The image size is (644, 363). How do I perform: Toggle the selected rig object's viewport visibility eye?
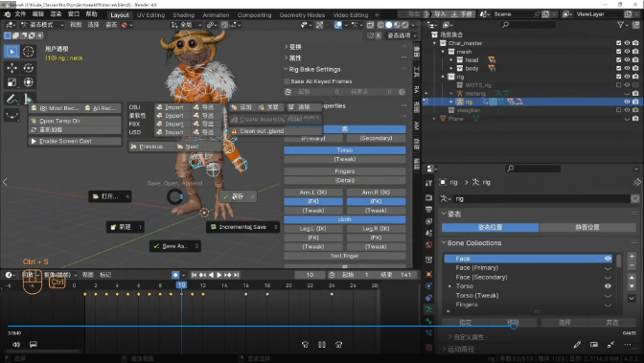click(x=627, y=102)
